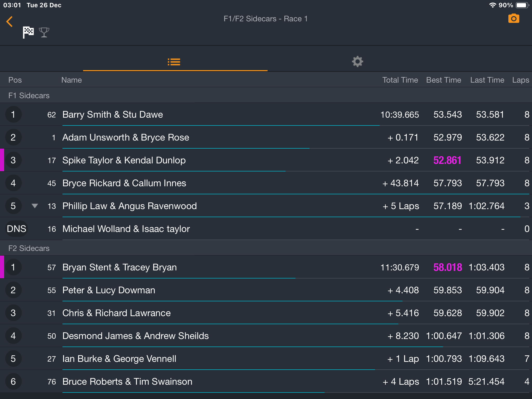This screenshot has height=399, width=532.
Task: Tap the DNS position badge
Action: 16,229
